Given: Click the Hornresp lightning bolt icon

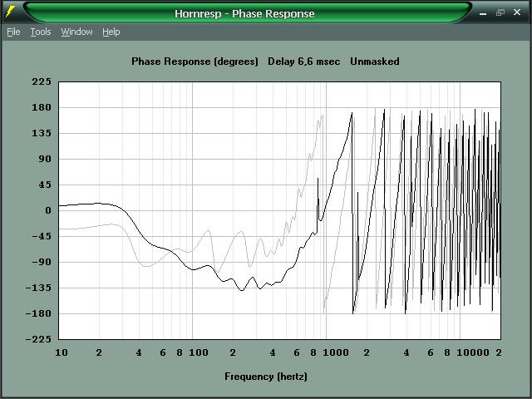Looking at the screenshot, I should tap(9, 12).
